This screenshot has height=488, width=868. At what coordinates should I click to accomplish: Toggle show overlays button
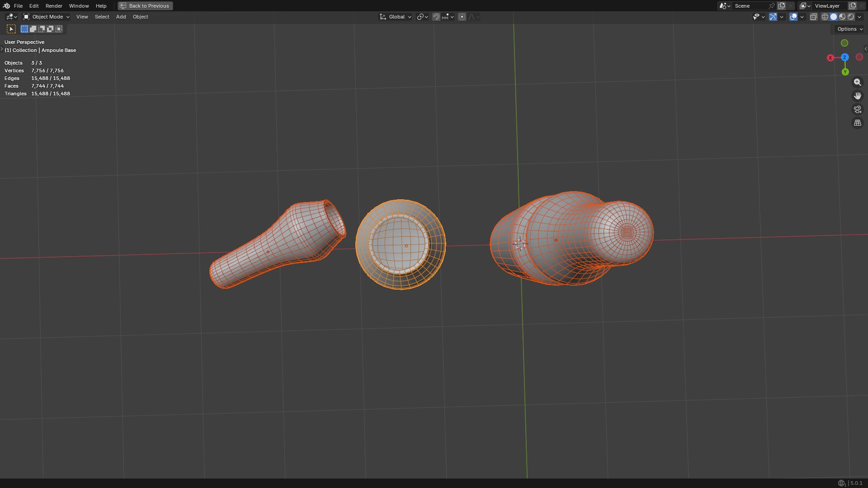tap(793, 17)
